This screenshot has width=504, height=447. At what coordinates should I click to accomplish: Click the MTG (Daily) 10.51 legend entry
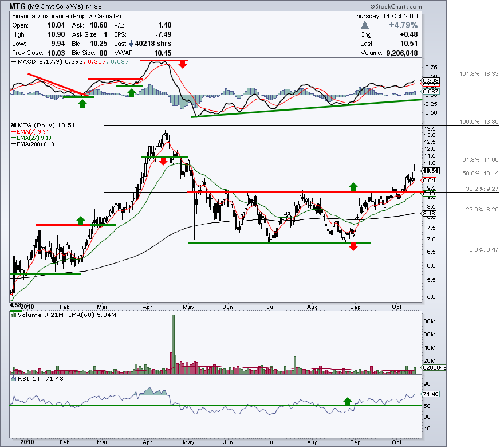pos(46,125)
